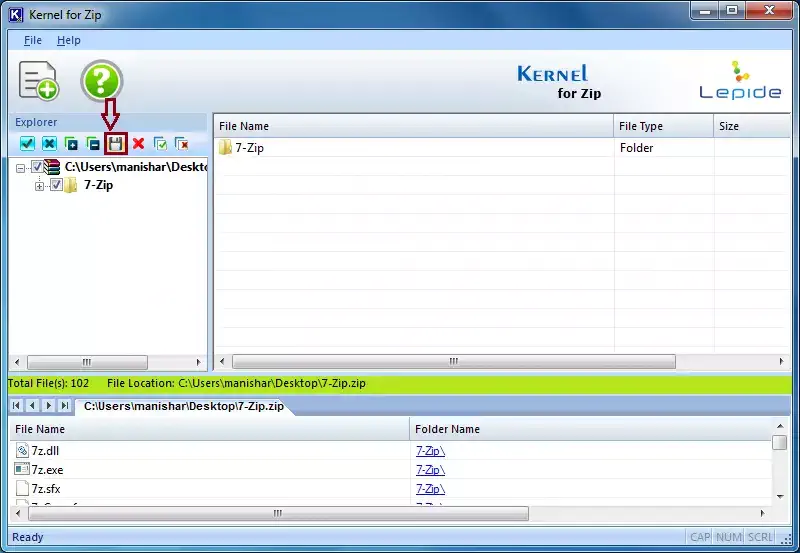Click right arrow of Explorer tree scrollbar
Viewport: 800px width, 553px height.
(x=198, y=362)
